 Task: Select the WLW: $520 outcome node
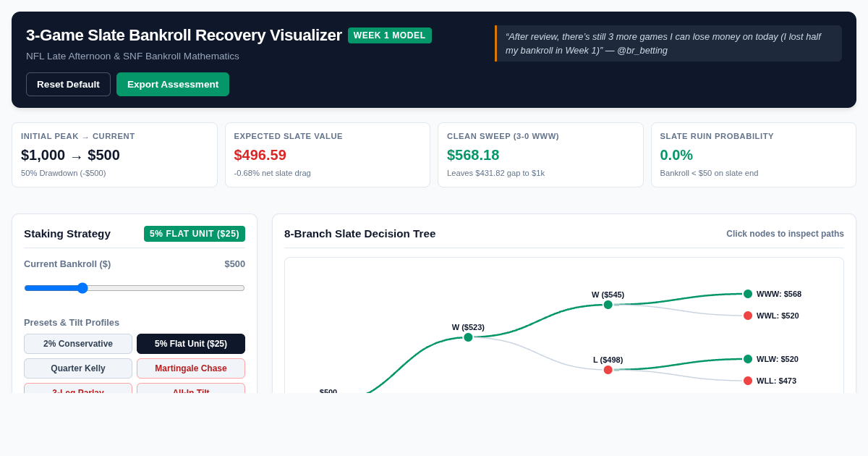(748, 359)
